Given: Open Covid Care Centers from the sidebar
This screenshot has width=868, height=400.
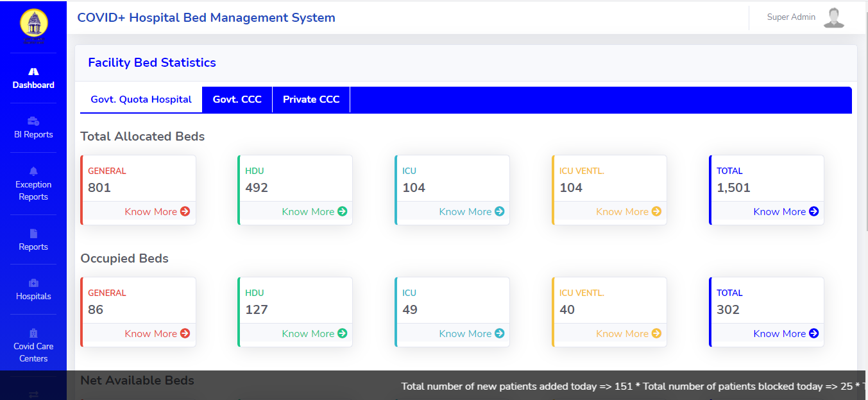Looking at the screenshot, I should [x=33, y=345].
